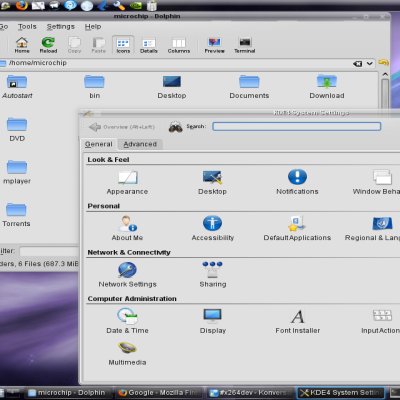
Task: Switch to Google - Mozilla Firefox taskbar entry
Action: point(160,393)
